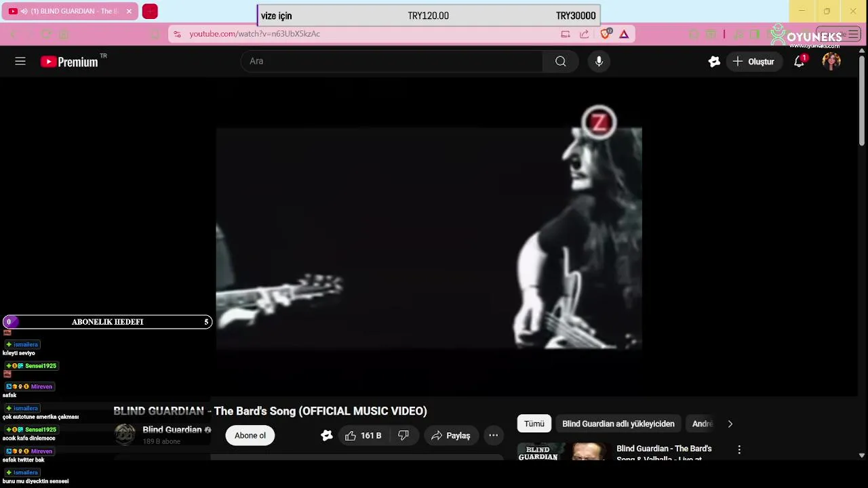Click the scrollbar down arrow

click(862, 455)
